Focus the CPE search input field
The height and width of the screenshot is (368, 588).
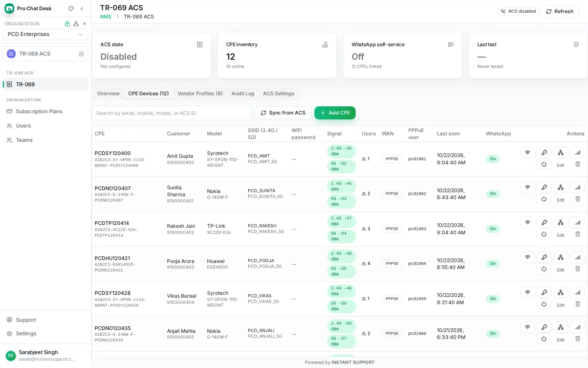(x=171, y=113)
